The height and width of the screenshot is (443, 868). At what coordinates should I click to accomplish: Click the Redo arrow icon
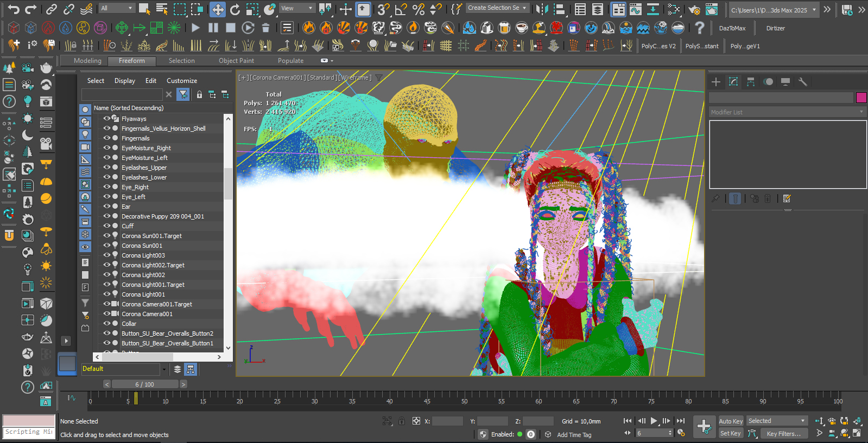tap(31, 9)
